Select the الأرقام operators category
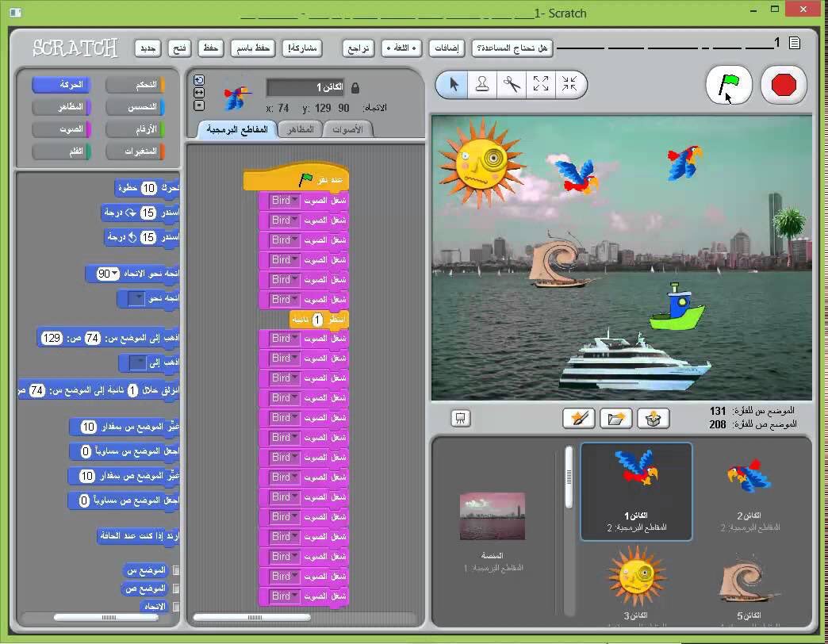The height and width of the screenshot is (644, 828). (135, 128)
